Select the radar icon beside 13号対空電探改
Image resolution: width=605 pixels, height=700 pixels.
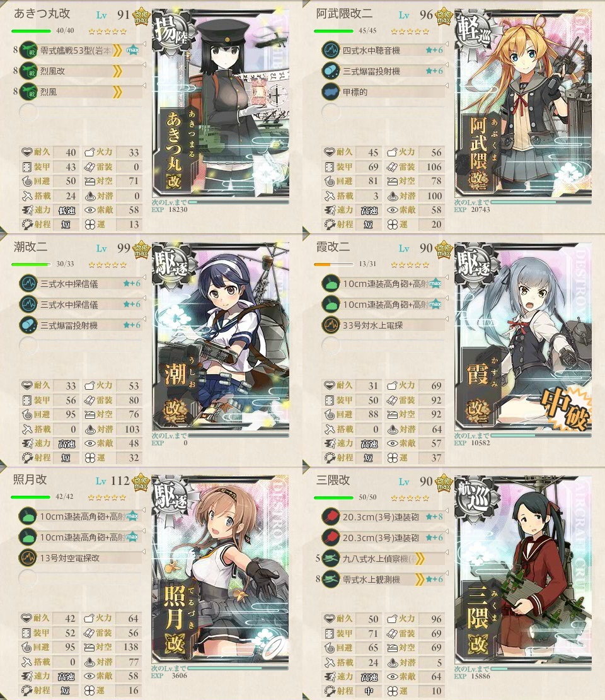tap(28, 557)
